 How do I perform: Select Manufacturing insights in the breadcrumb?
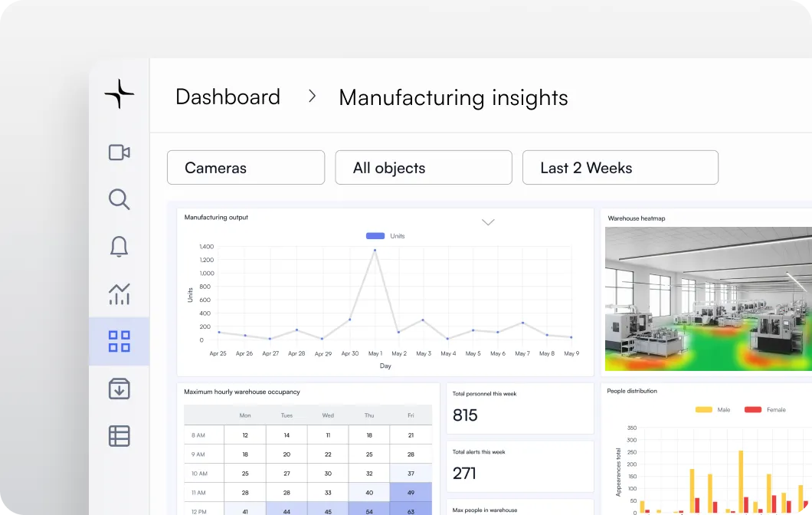pos(453,97)
